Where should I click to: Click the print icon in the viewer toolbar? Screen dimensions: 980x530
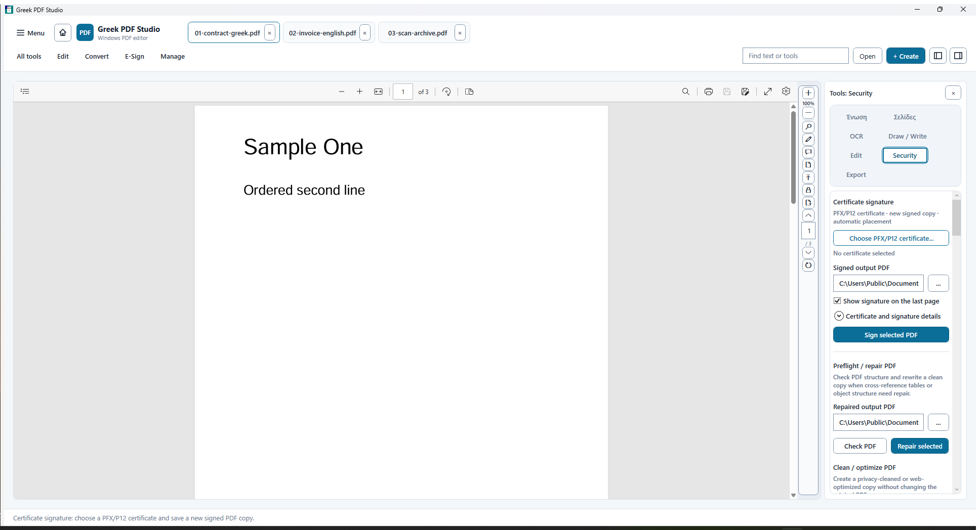point(708,92)
